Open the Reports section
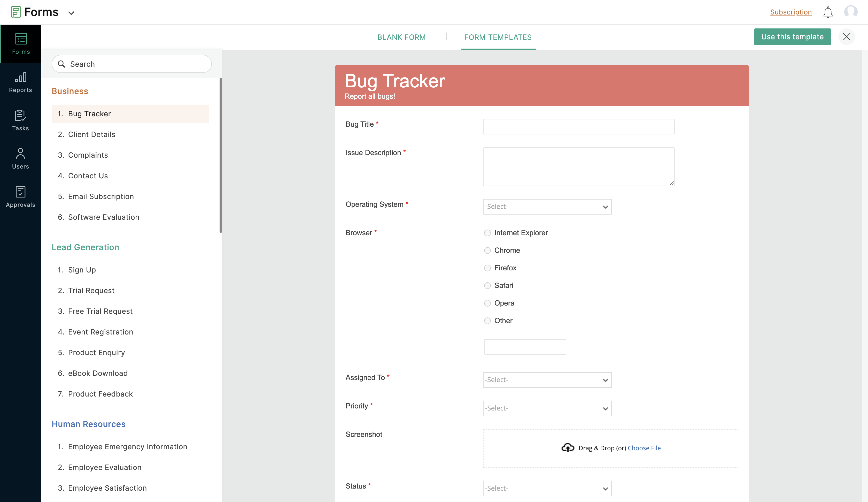 [x=21, y=82]
